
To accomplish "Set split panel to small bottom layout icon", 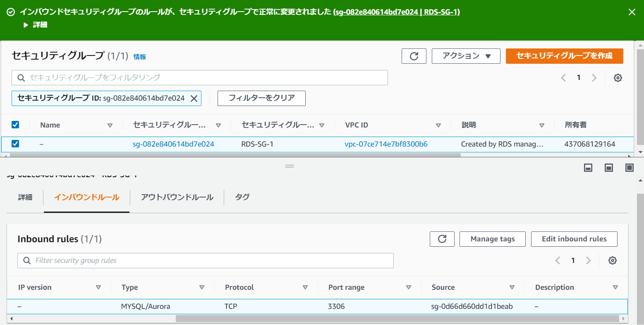I will (x=588, y=168).
